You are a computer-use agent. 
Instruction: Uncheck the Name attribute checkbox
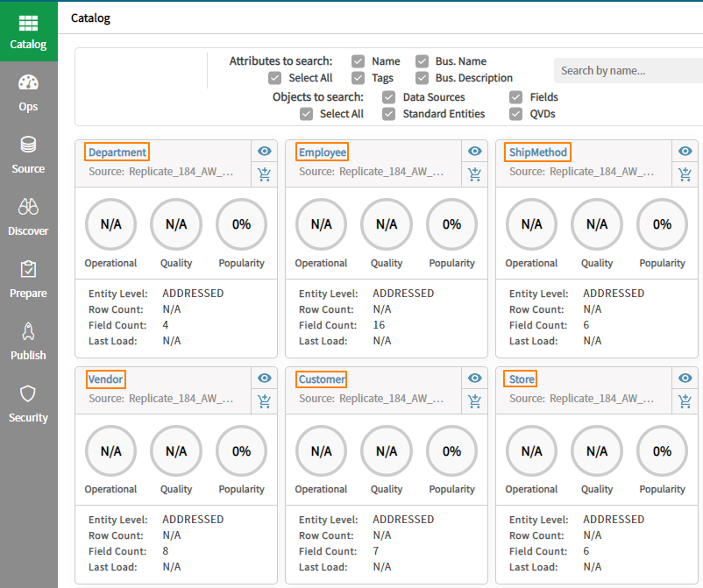[x=359, y=61]
